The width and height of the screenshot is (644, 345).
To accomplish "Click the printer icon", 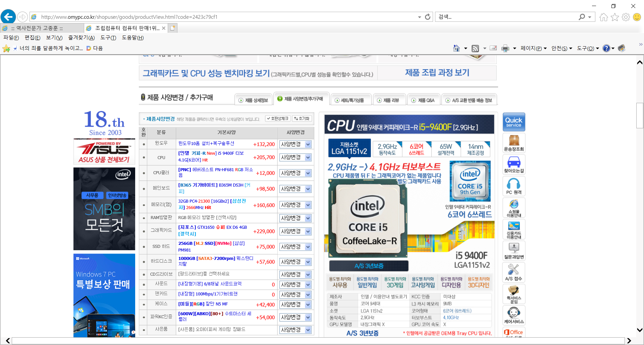I will 505,49.
